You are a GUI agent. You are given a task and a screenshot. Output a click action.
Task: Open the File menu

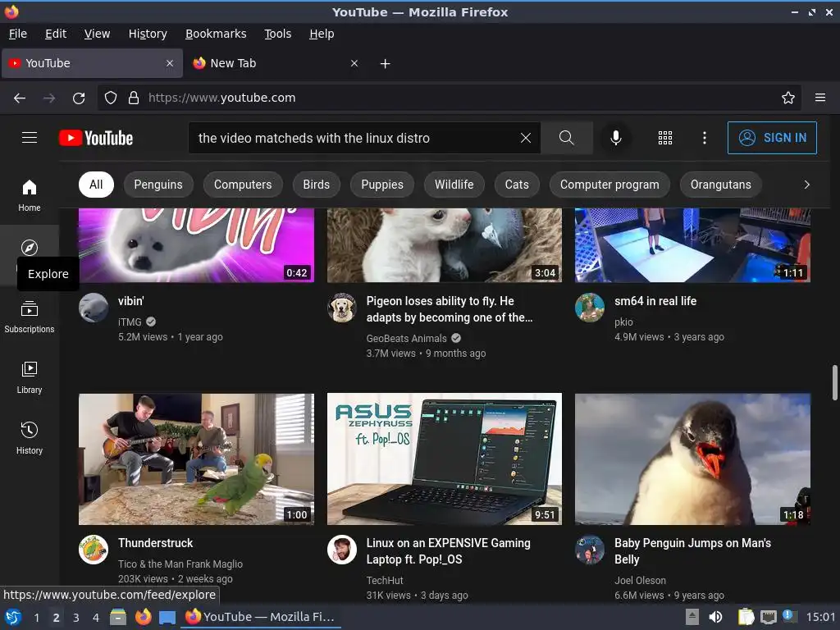tap(18, 34)
